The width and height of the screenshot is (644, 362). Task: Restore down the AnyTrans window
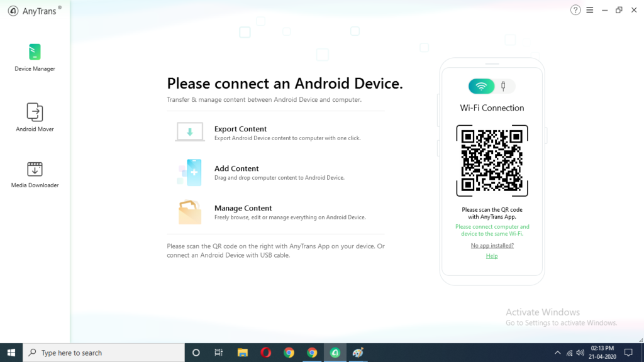pyautogui.click(x=619, y=10)
